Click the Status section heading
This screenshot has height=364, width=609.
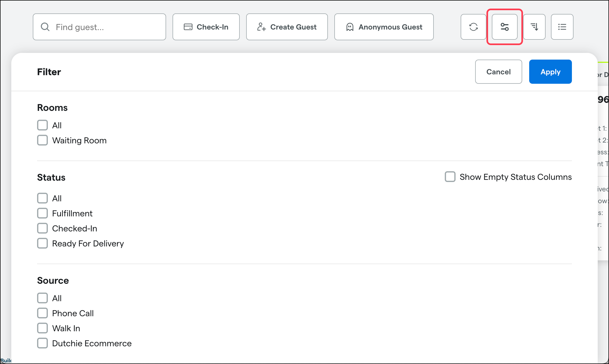tap(51, 177)
